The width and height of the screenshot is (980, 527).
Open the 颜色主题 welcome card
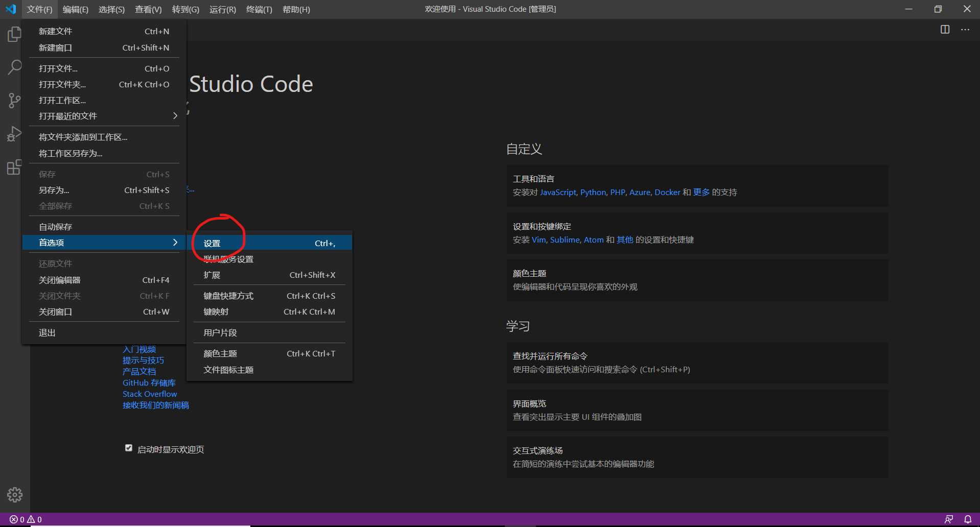click(697, 280)
